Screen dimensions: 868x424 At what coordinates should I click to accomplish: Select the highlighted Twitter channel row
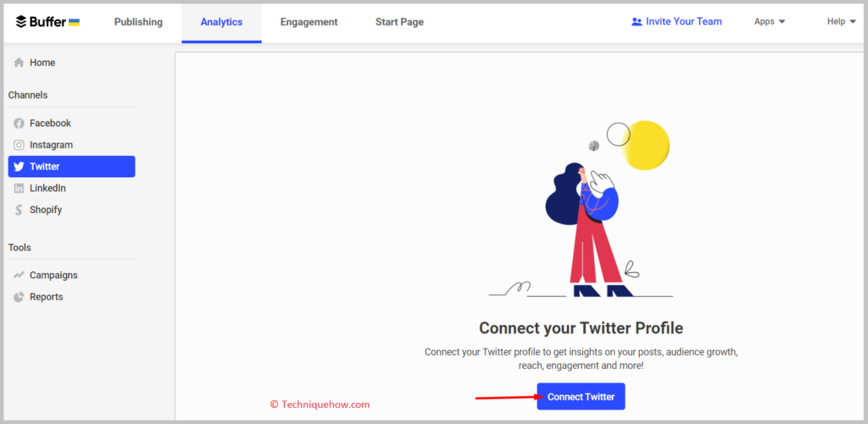[71, 166]
